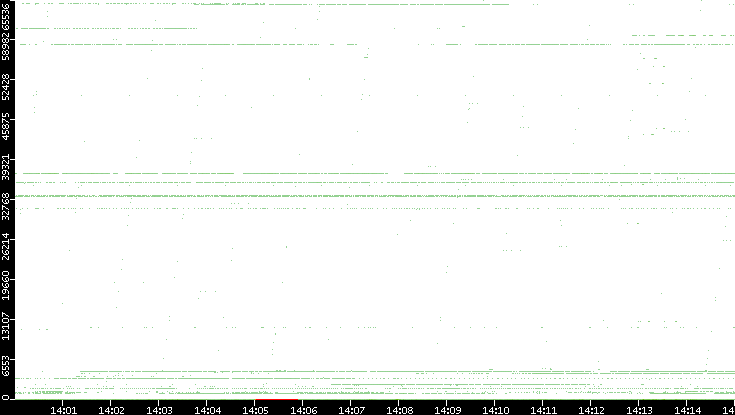This screenshot has height=415, width=735.
Task: Click the 14:09 time axis label
Action: click(x=447, y=410)
